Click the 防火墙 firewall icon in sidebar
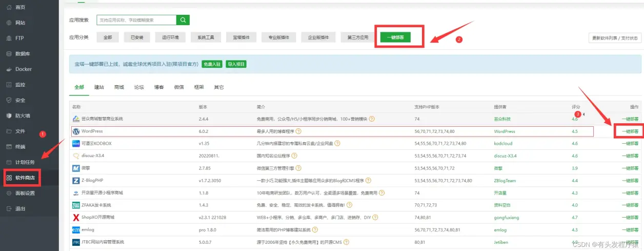 pyautogui.click(x=9, y=115)
